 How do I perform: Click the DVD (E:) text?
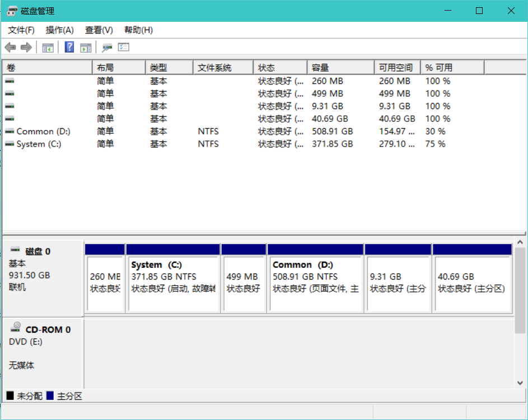[x=26, y=342]
